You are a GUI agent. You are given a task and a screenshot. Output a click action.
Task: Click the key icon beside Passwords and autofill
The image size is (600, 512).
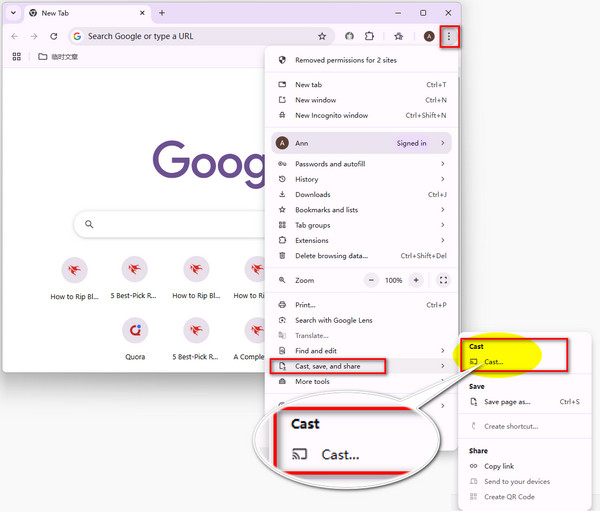pyautogui.click(x=282, y=164)
